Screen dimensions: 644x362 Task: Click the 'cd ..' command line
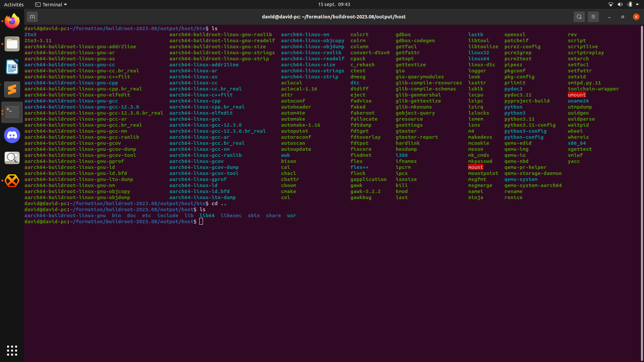[219, 203]
